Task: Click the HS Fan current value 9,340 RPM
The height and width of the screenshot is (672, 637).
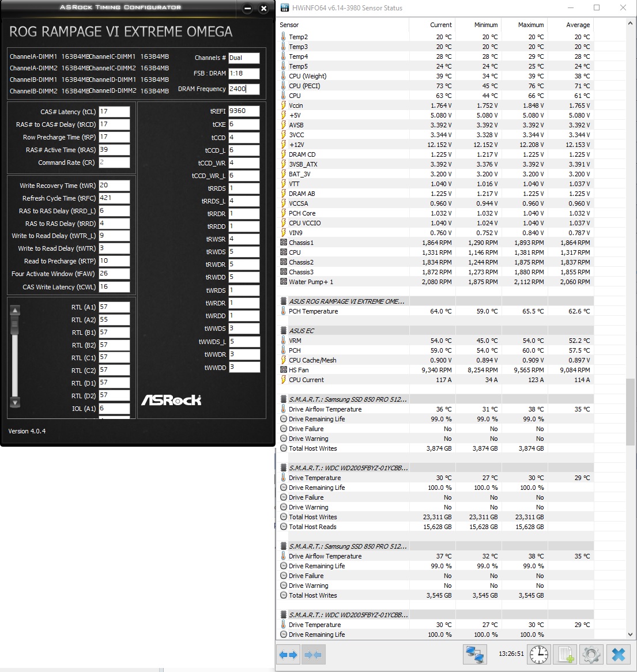Action: pyautogui.click(x=436, y=370)
